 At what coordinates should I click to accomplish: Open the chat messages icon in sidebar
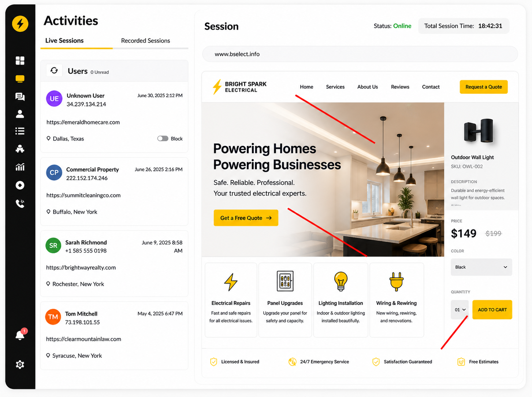pos(20,97)
